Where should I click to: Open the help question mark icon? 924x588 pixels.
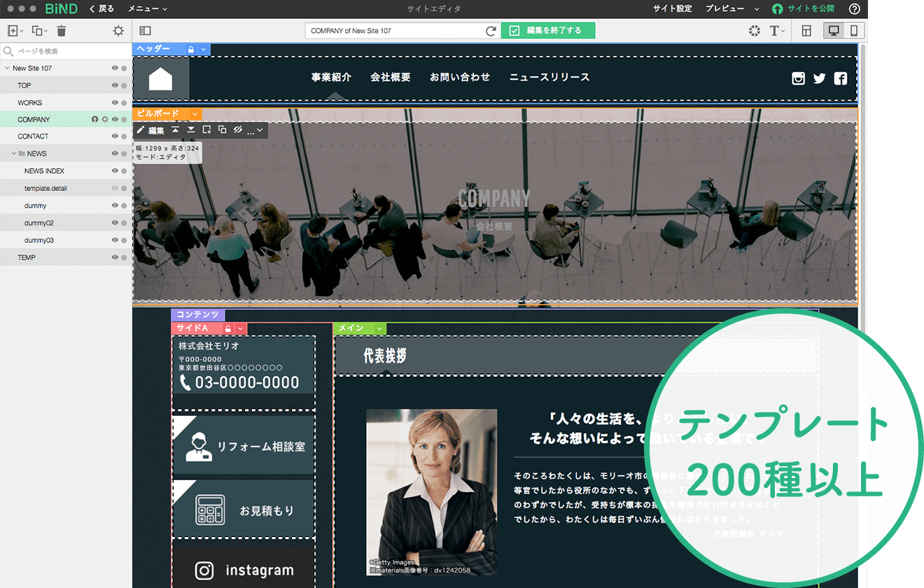[854, 9]
